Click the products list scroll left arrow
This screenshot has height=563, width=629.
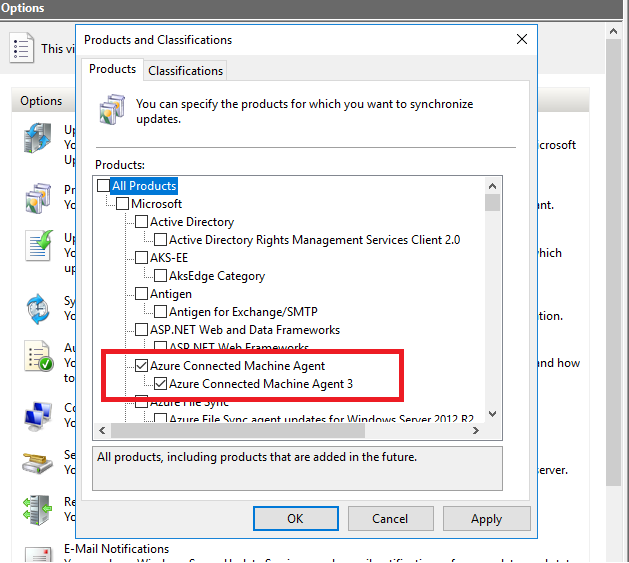102,431
